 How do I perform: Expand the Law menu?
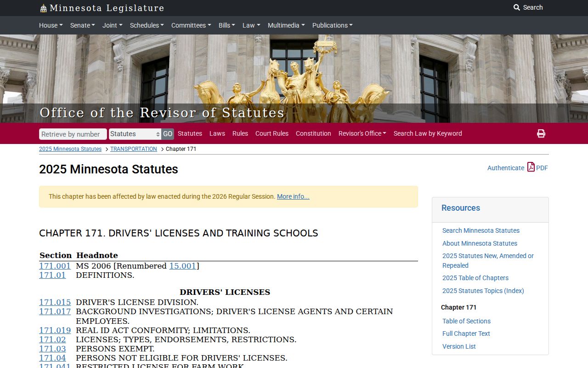point(251,25)
